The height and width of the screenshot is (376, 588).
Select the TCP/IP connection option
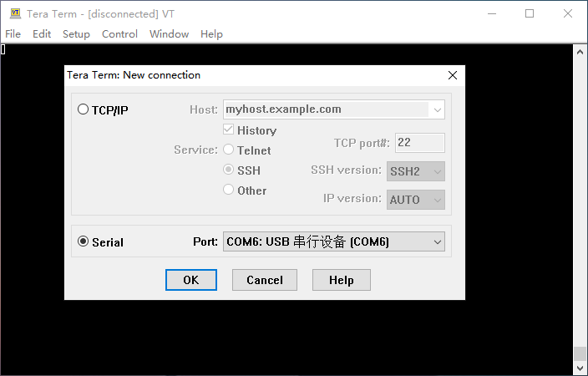[x=83, y=109]
